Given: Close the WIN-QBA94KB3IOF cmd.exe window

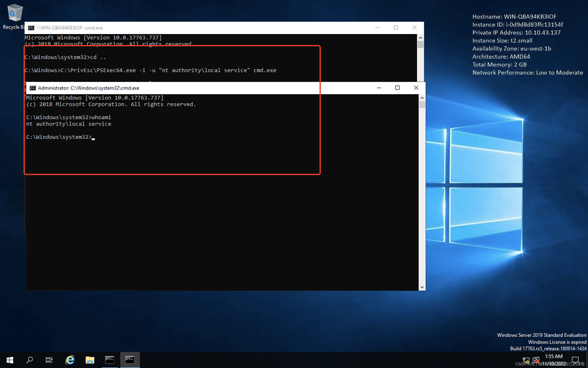Looking at the screenshot, I should 414,28.
